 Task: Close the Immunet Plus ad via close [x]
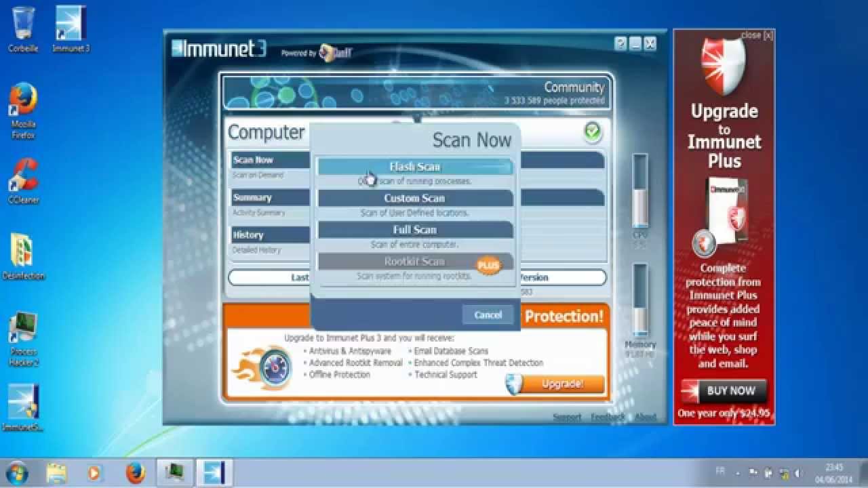(757, 35)
